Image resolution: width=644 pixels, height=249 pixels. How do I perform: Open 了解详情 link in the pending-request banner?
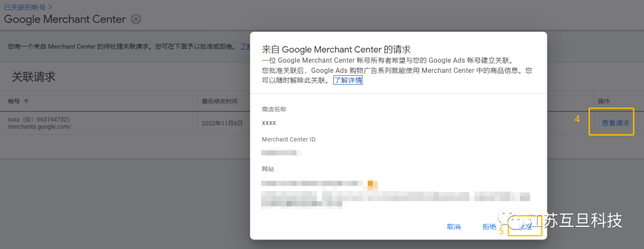[244, 47]
